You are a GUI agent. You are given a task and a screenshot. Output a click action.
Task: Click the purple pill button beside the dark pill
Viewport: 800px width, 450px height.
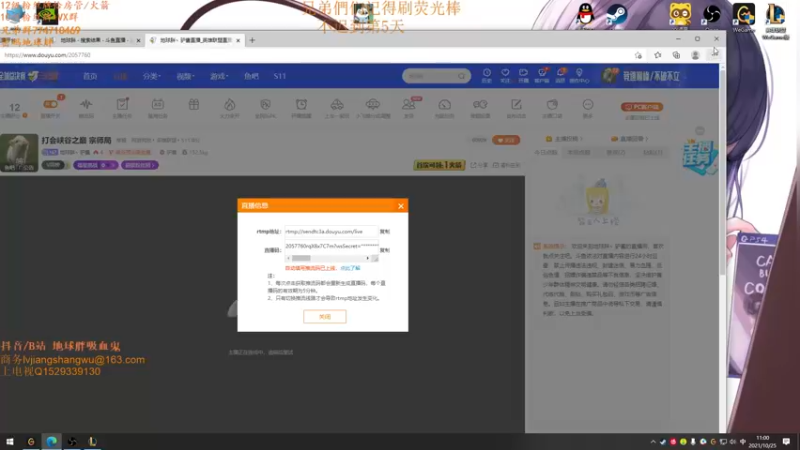[x=95, y=165]
